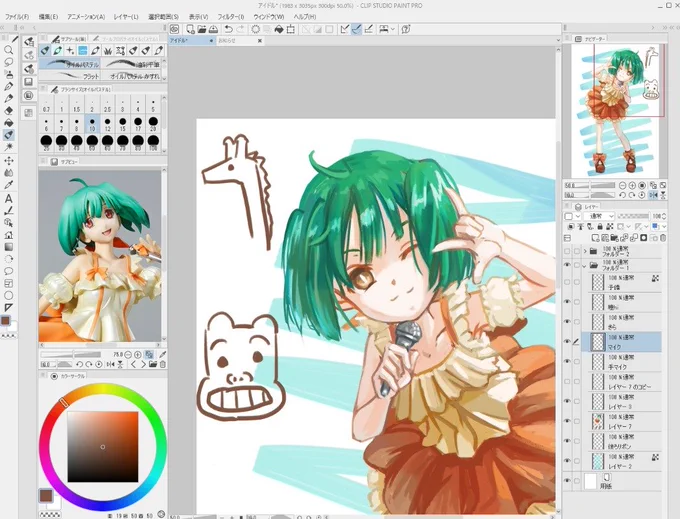Select the Zoom magnifier tool

(8, 50)
